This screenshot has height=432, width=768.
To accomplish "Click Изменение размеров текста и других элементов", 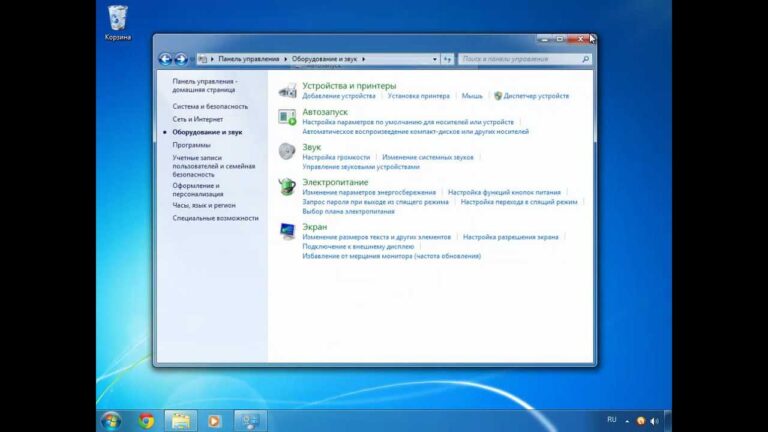I will pyautogui.click(x=376, y=237).
